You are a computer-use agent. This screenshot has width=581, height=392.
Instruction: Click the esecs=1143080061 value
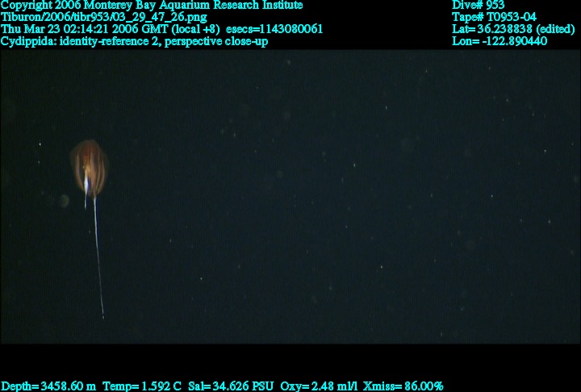274,29
